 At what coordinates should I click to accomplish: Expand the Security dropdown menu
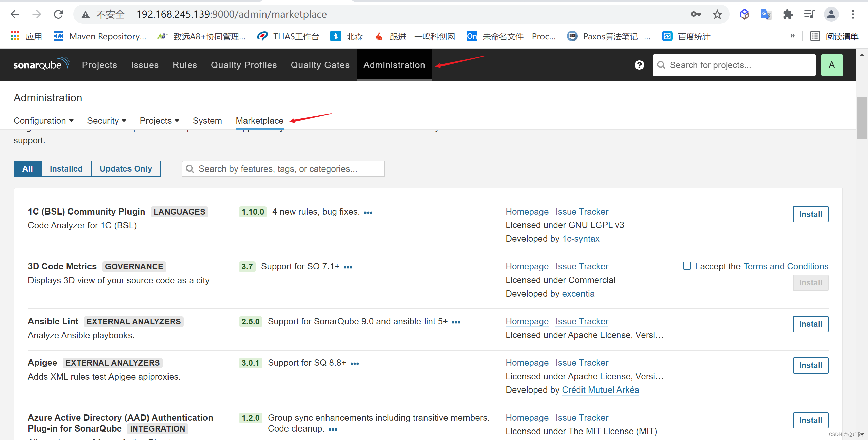click(x=106, y=121)
